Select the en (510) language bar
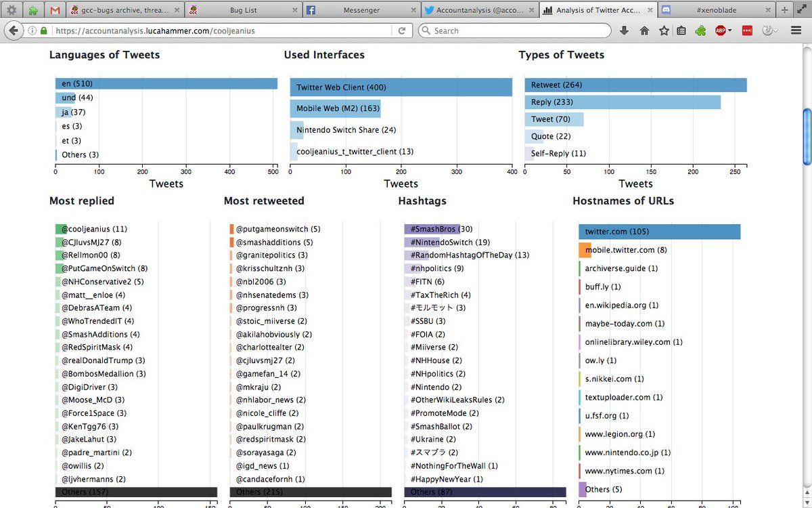The height and width of the screenshot is (508, 812). click(166, 84)
